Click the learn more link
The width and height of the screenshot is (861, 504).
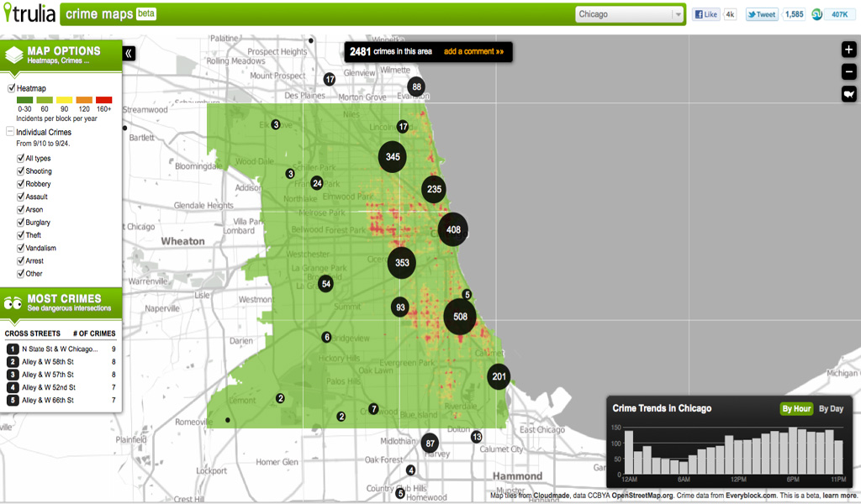click(x=840, y=496)
